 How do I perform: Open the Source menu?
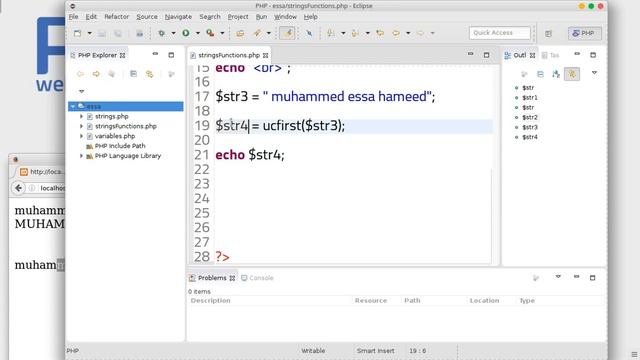pos(147,17)
